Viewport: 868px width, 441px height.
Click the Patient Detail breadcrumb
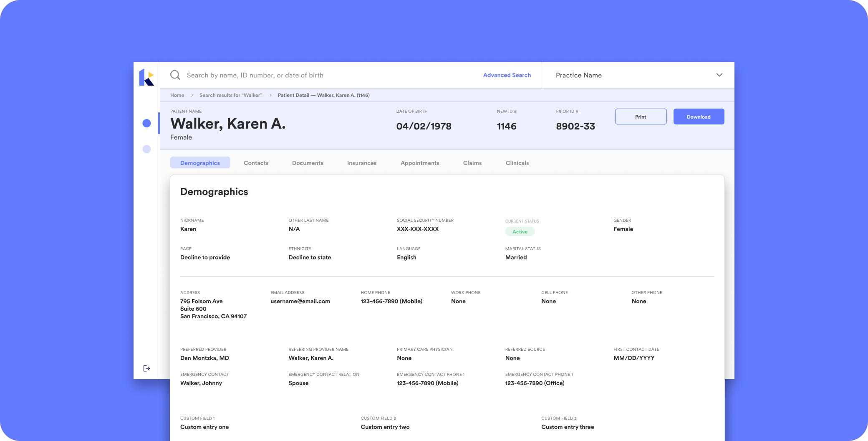[x=324, y=95]
